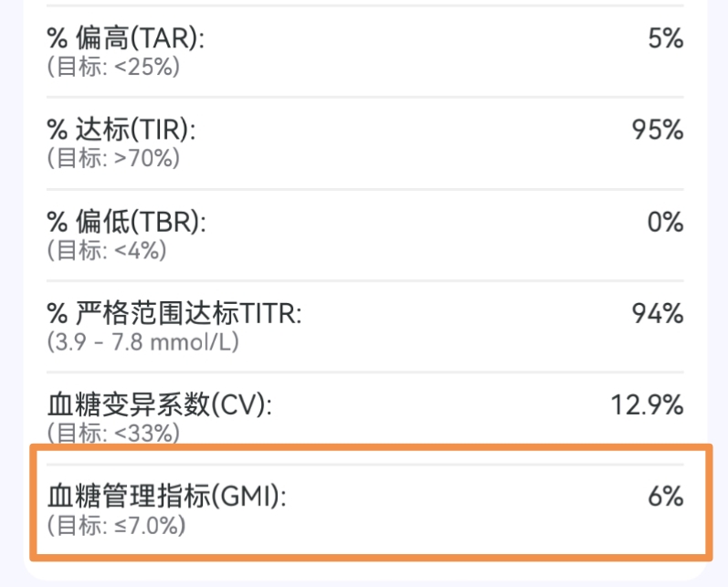Click the % 偏低(TBR) label
728x587 pixels.
(x=126, y=222)
